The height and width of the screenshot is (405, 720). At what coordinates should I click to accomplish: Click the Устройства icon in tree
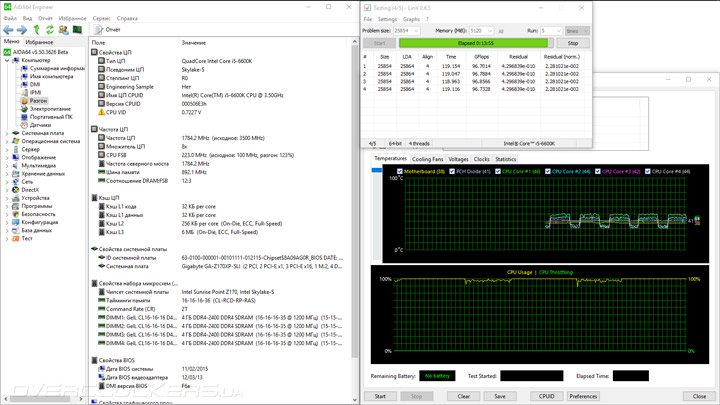16,198
